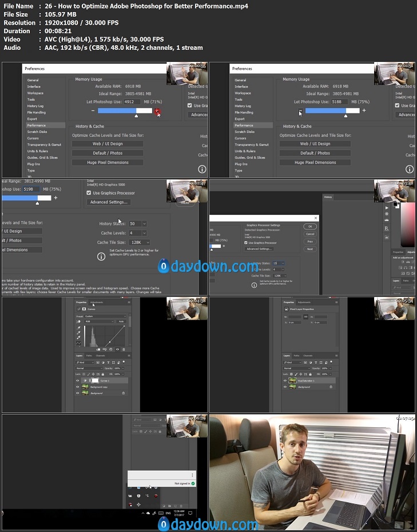This screenshot has height=532, width=417.
Task: Open the Actions play icon beside the History panel
Action: click(x=387, y=208)
